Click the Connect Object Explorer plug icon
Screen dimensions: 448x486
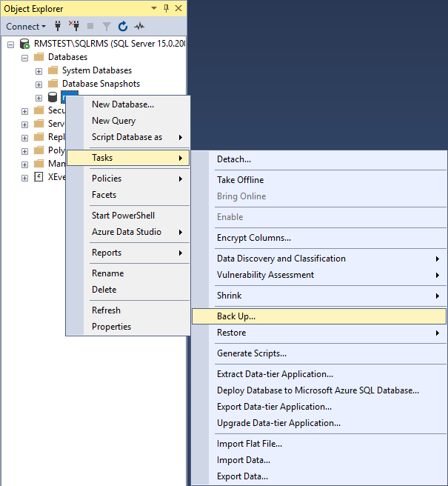tap(58, 27)
